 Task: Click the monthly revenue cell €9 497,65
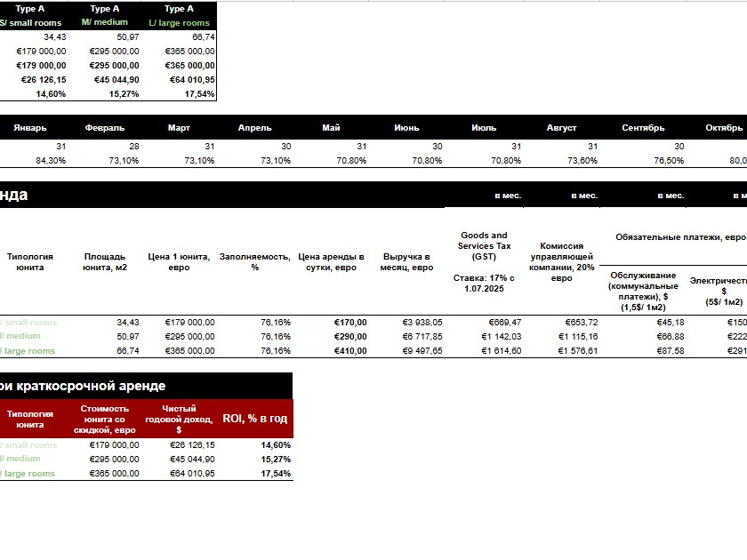tap(422, 351)
